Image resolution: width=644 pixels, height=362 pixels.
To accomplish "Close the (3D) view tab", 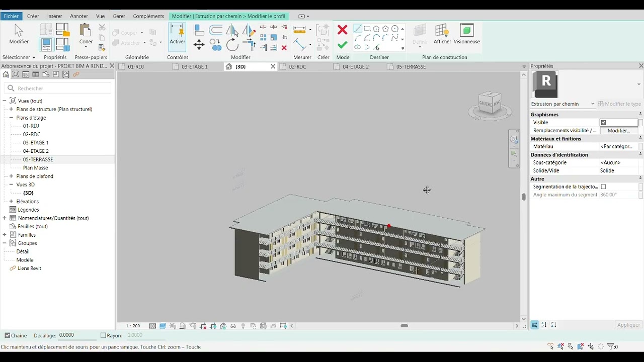I will [x=273, y=66].
